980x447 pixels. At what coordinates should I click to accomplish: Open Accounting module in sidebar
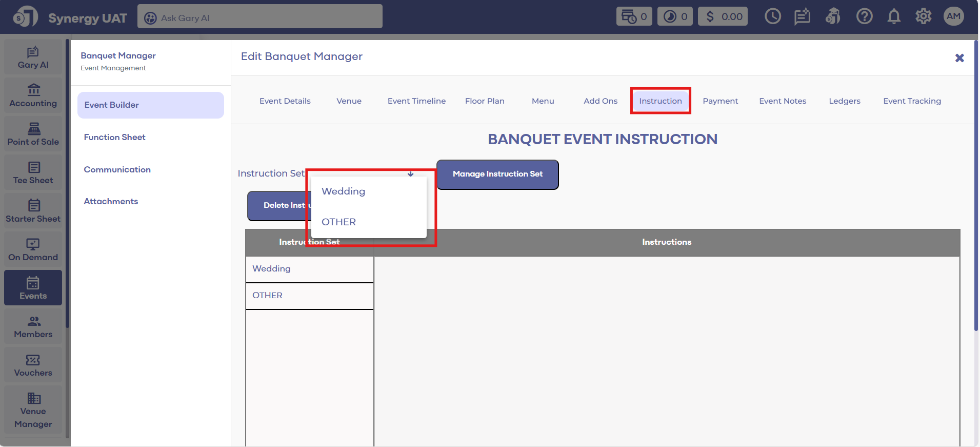click(x=33, y=96)
